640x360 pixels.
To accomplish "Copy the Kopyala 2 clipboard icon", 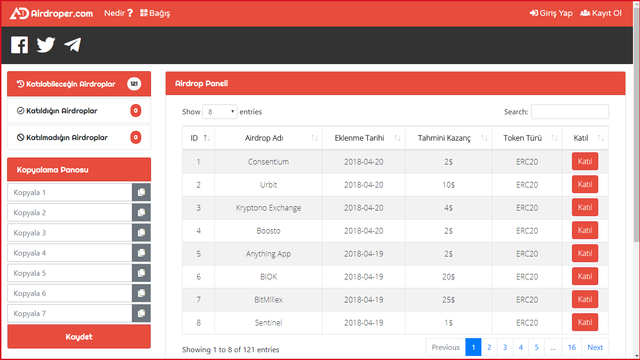I will point(141,212).
